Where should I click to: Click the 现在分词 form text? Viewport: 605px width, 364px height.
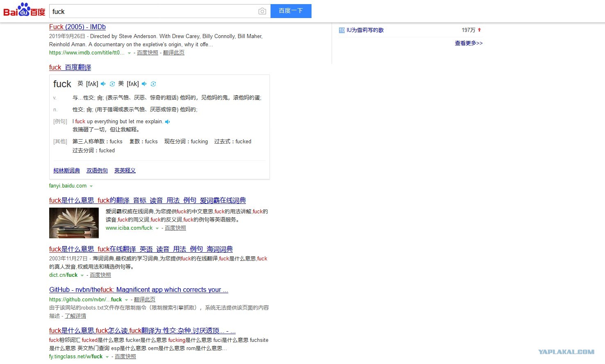[186, 142]
